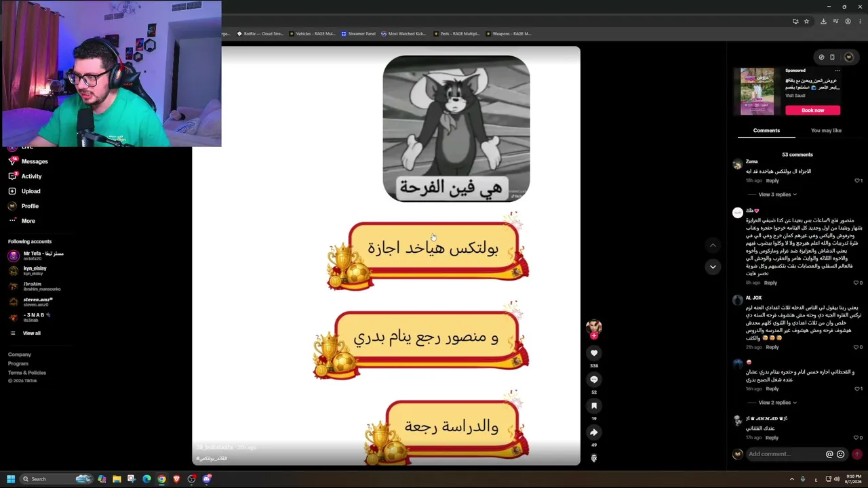Open the emoji picker in the comment box
Viewport: 868px width, 488px height.
[841, 454]
